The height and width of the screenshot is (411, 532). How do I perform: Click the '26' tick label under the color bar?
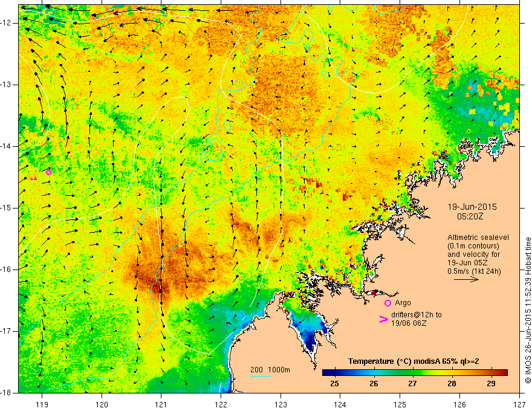pyautogui.click(x=374, y=384)
